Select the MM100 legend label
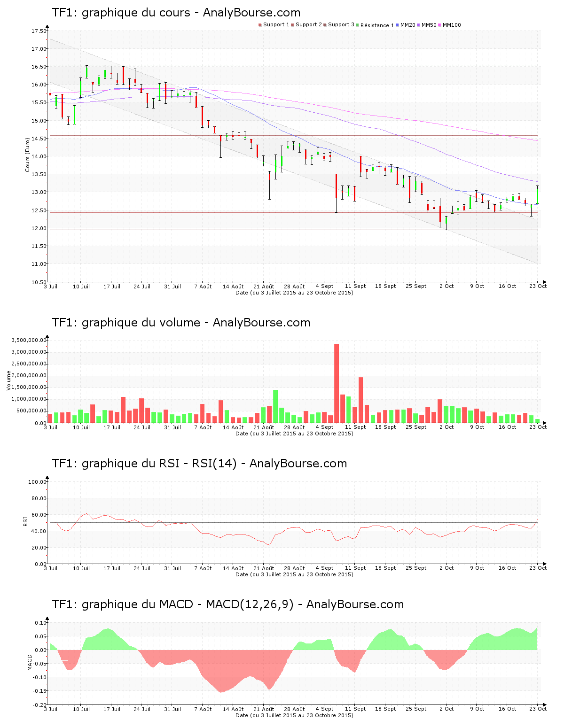Screen dimensions: 564x728 click(x=452, y=25)
